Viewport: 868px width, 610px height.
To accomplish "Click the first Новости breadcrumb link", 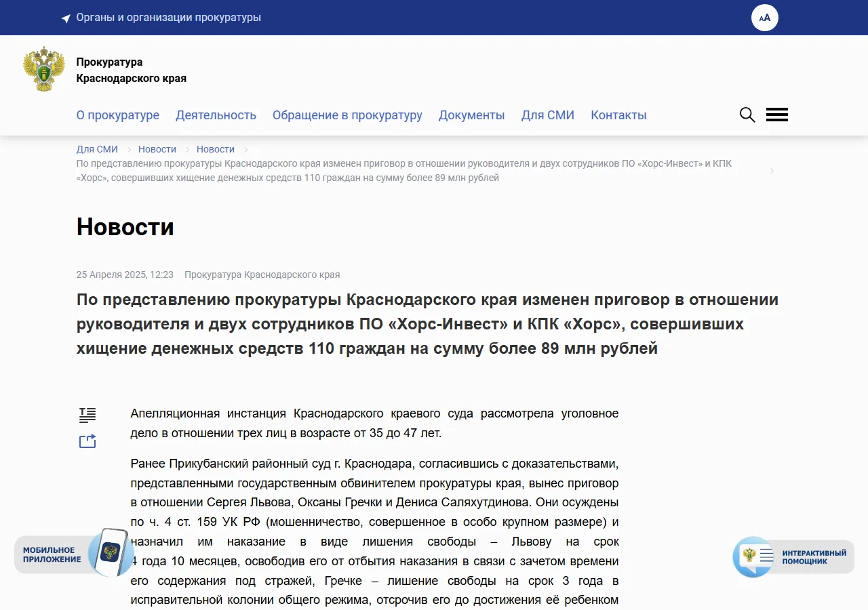I will pos(157,149).
